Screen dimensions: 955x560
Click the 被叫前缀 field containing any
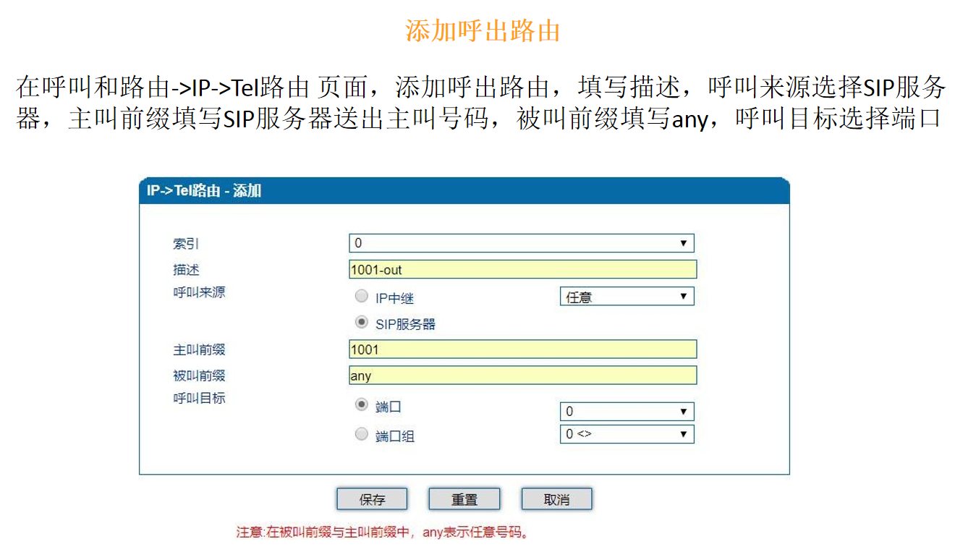(522, 376)
